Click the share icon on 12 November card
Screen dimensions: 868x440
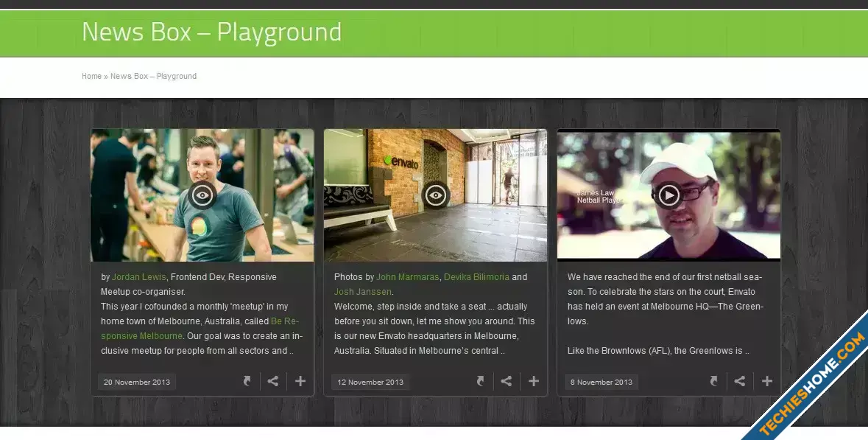tap(507, 381)
